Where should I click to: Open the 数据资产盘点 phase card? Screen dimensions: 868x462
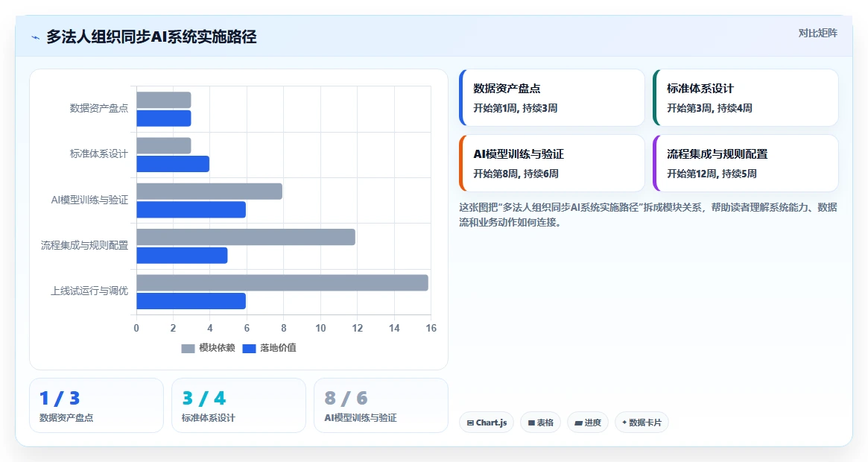[552, 98]
